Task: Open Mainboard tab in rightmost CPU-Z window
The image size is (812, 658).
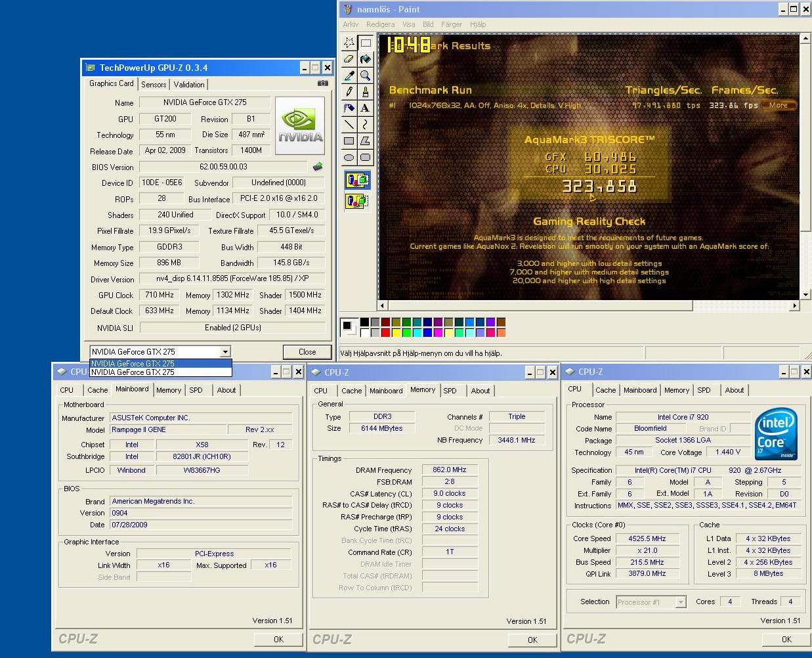Action: point(640,390)
